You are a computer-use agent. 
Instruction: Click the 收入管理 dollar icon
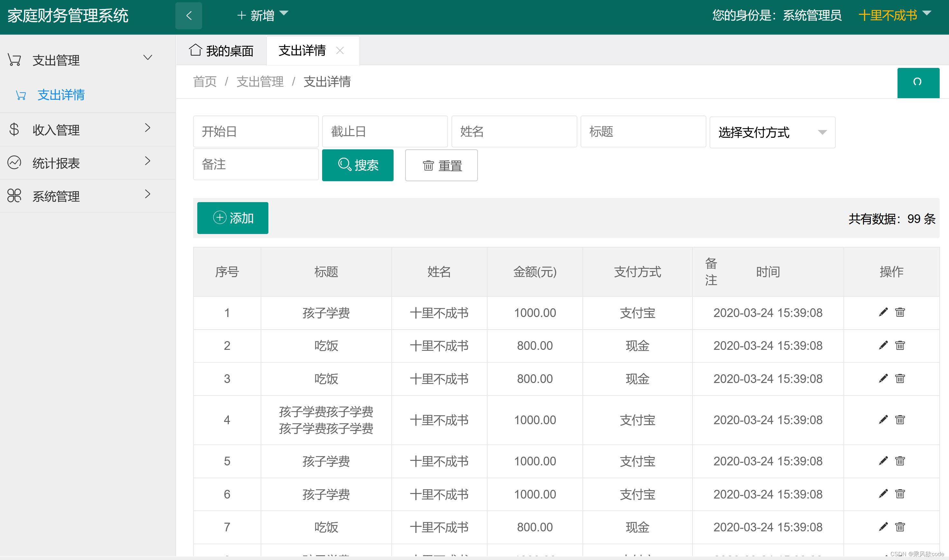pos(14,129)
